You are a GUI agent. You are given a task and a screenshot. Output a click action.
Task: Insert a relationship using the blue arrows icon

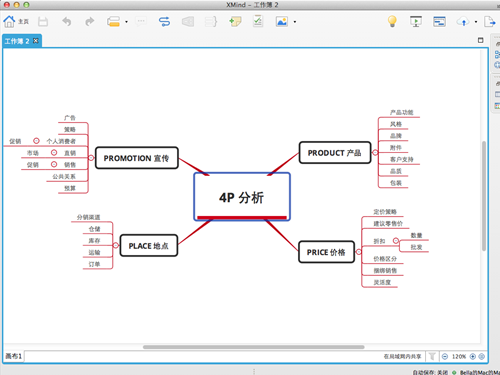(x=164, y=22)
